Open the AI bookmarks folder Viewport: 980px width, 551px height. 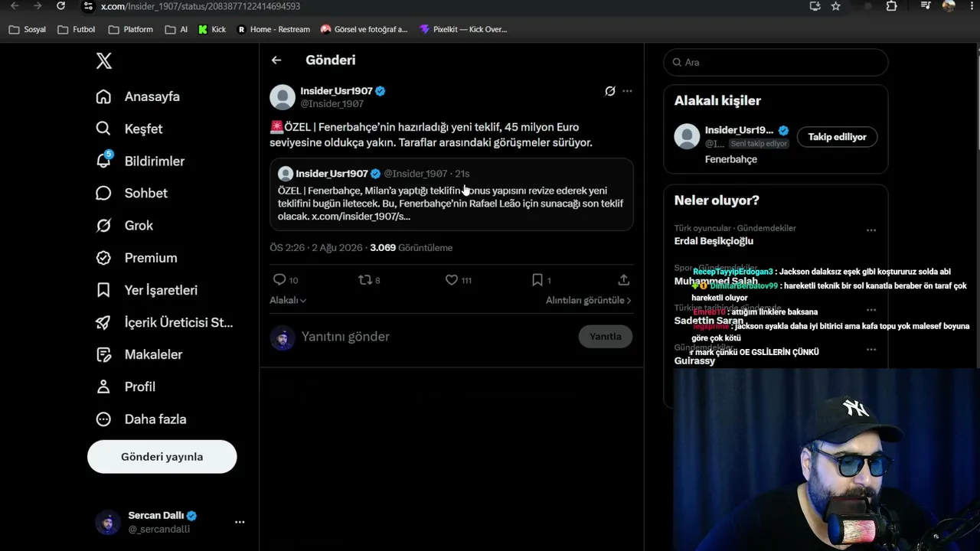(x=176, y=29)
